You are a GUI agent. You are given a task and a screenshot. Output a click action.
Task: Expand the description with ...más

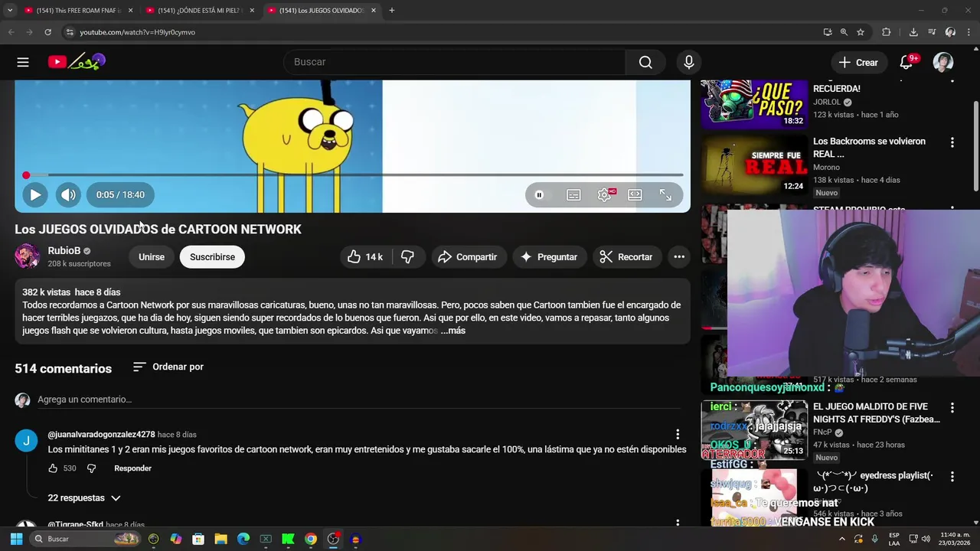pos(453,331)
